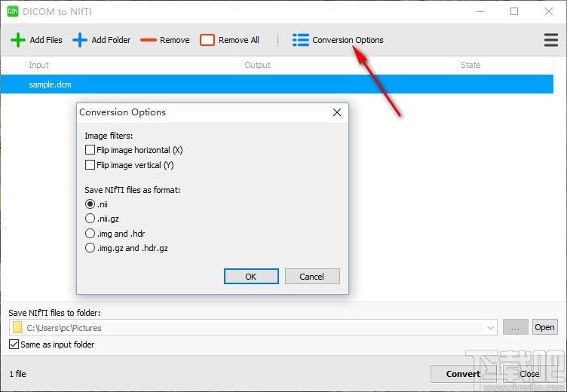Enable Flip image vertical (Y)
The width and height of the screenshot is (567, 392).
(90, 165)
